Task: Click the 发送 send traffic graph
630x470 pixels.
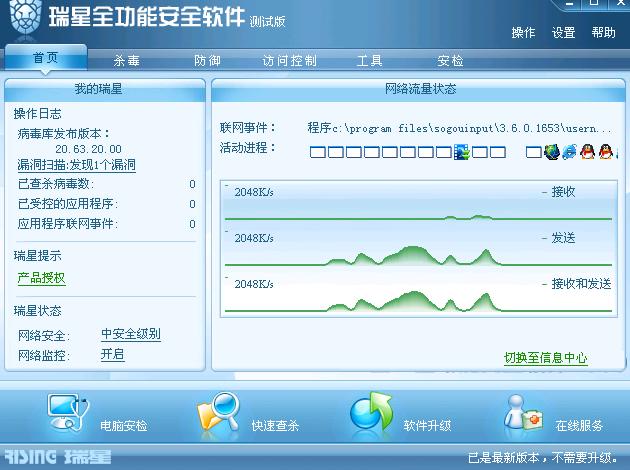Action: pos(418,249)
